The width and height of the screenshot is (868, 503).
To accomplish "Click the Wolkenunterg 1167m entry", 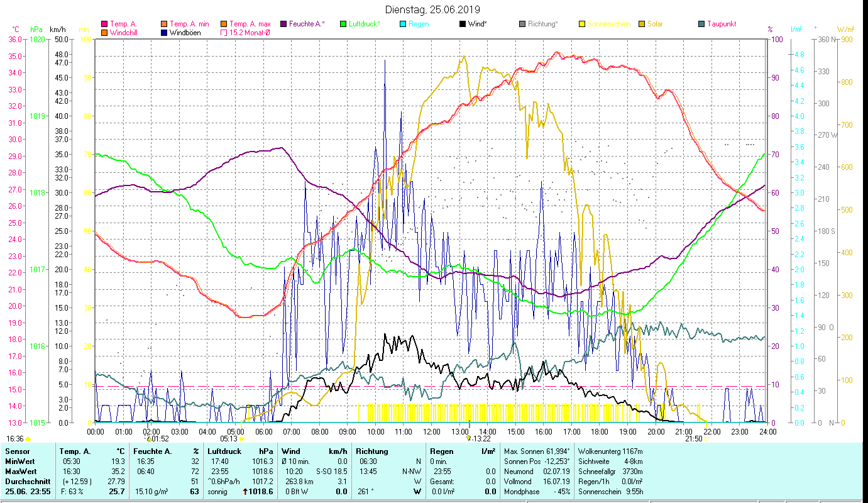I will [x=610, y=451].
